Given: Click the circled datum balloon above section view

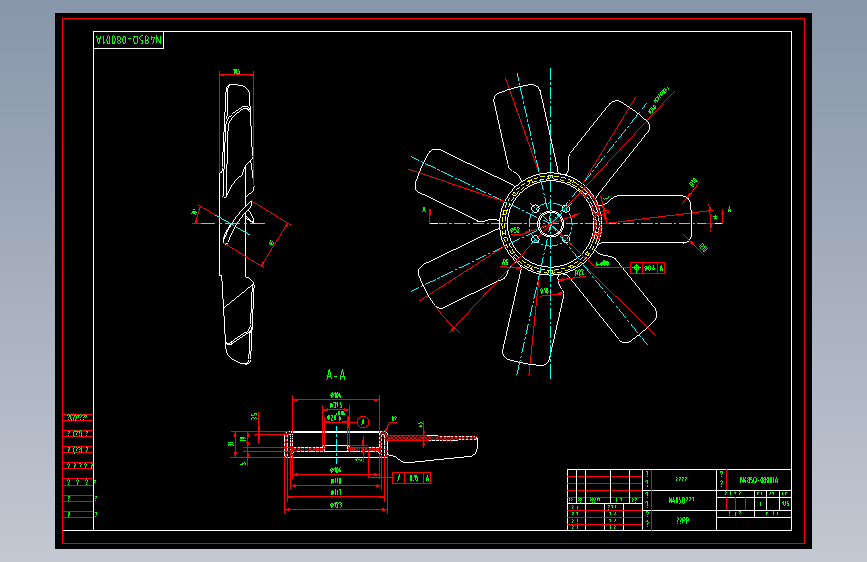Looking at the screenshot, I should [x=363, y=422].
